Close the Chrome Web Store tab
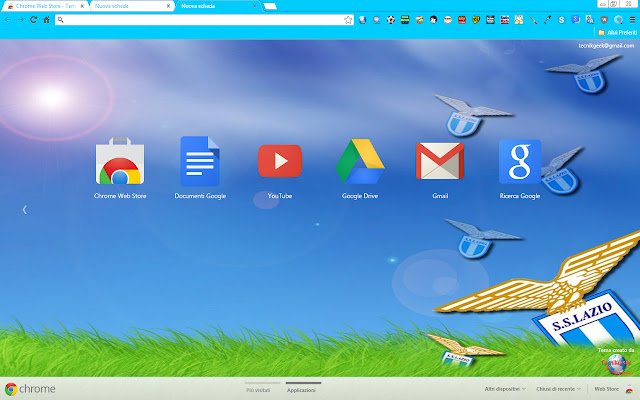This screenshot has width=640, height=400. (x=82, y=6)
